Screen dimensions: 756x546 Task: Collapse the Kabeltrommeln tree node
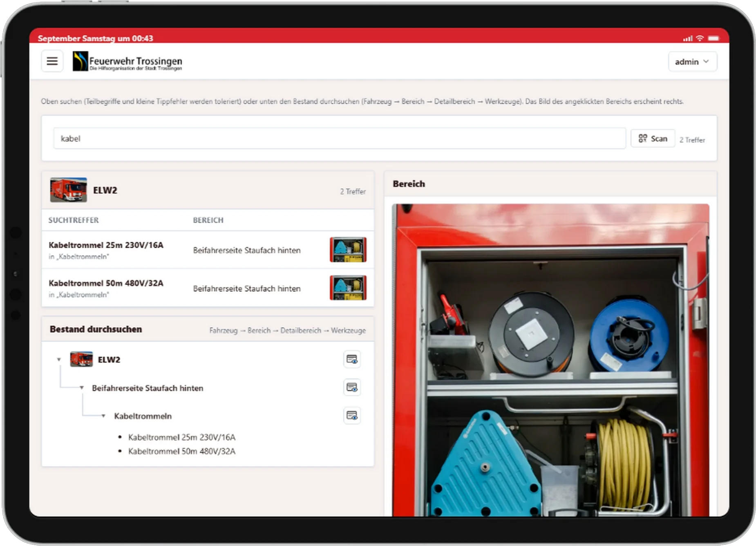103,416
